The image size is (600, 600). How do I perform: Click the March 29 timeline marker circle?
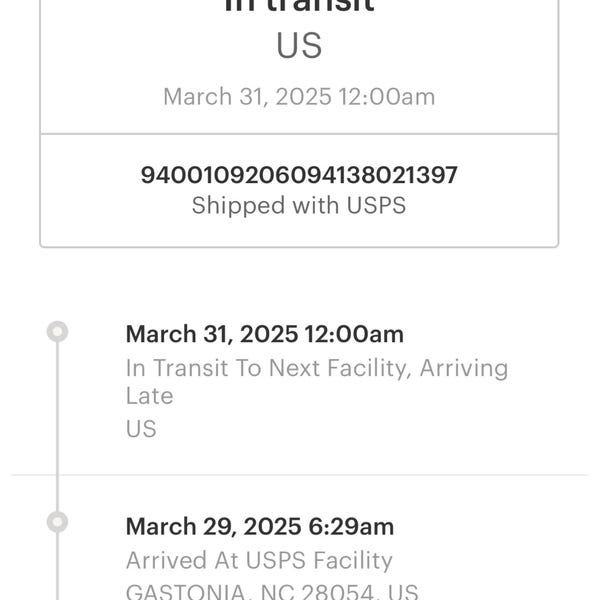(57, 522)
